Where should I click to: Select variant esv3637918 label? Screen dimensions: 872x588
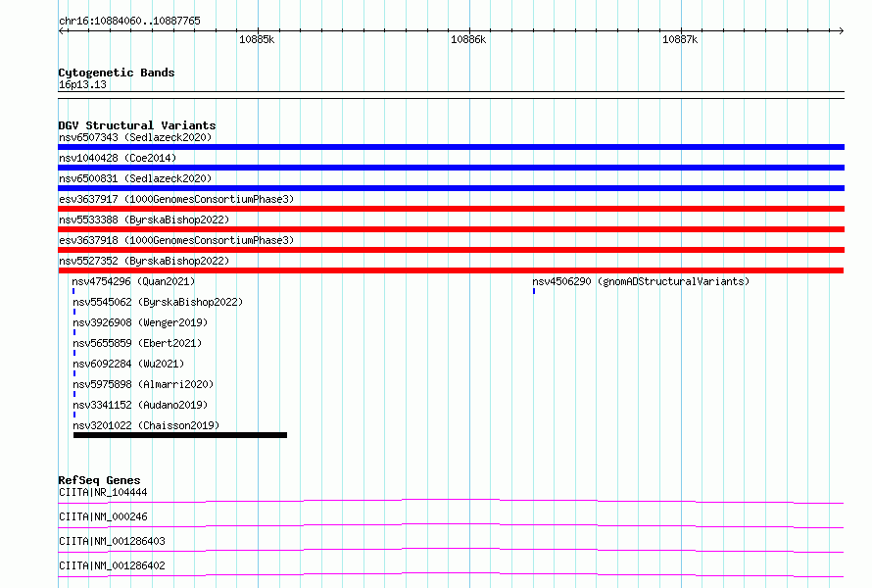176,240
